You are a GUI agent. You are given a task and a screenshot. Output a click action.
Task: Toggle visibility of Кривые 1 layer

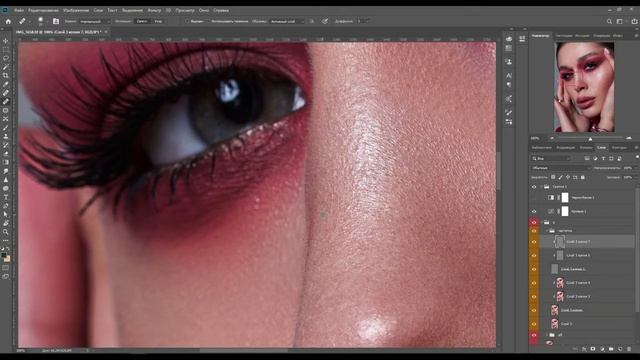tap(534, 211)
